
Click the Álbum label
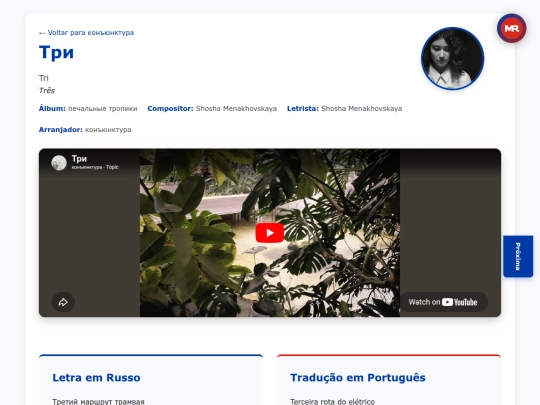pos(52,108)
